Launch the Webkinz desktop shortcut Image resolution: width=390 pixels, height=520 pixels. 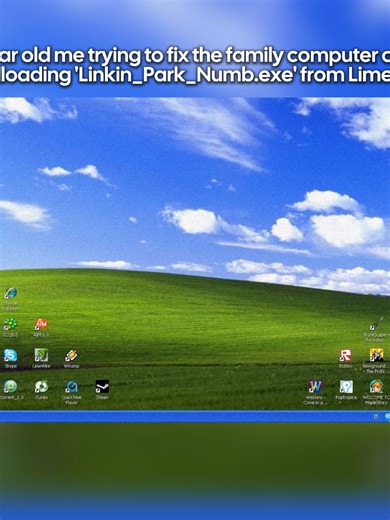[x=315, y=387]
